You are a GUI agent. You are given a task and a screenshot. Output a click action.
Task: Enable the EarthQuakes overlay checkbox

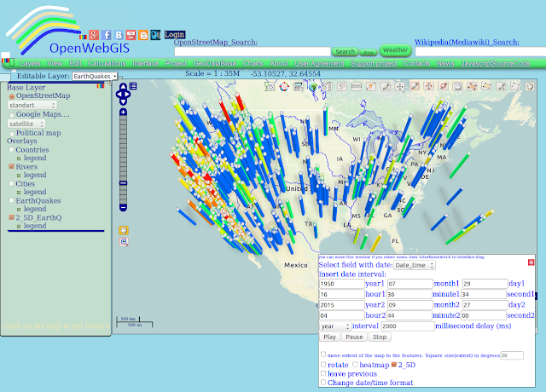tap(11, 200)
